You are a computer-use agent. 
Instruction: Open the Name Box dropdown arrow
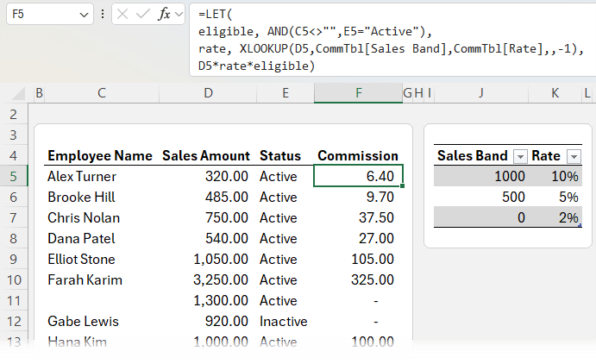tap(84, 15)
